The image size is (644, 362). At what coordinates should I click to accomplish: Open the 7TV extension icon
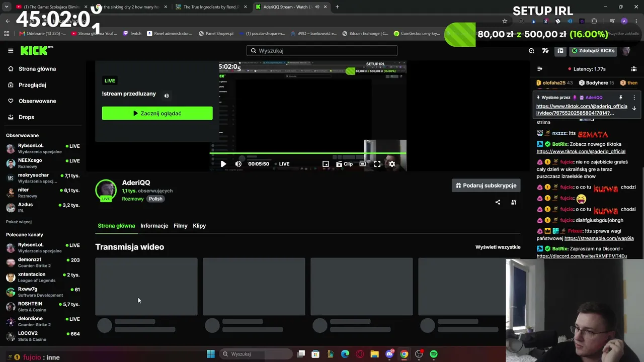(x=545, y=50)
